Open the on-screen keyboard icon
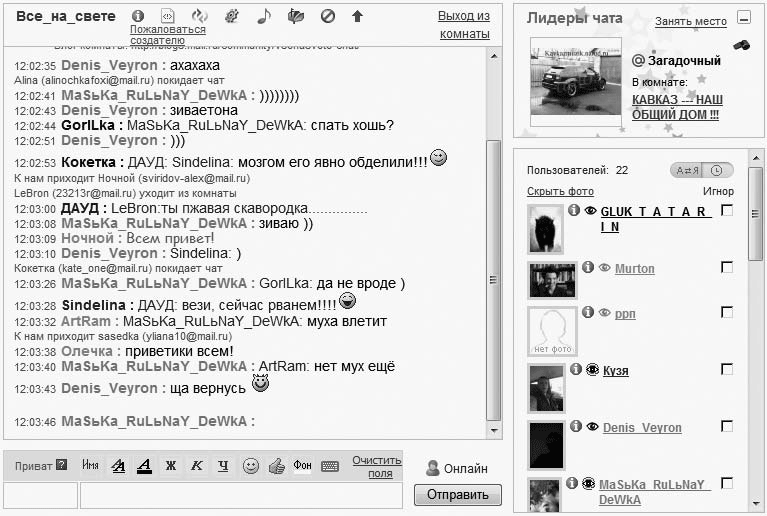The height and width of the screenshot is (516, 767). click(x=330, y=465)
